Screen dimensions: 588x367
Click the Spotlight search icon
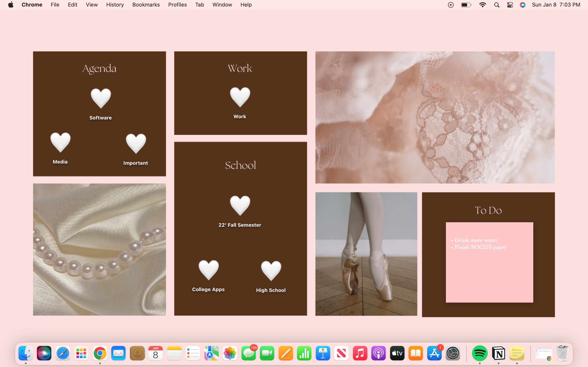pyautogui.click(x=497, y=5)
